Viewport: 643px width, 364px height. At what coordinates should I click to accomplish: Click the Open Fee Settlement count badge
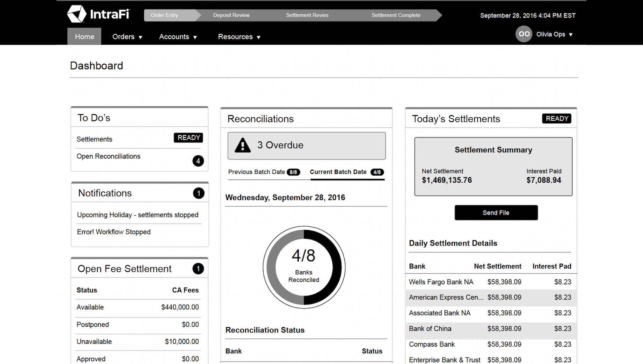tap(198, 268)
